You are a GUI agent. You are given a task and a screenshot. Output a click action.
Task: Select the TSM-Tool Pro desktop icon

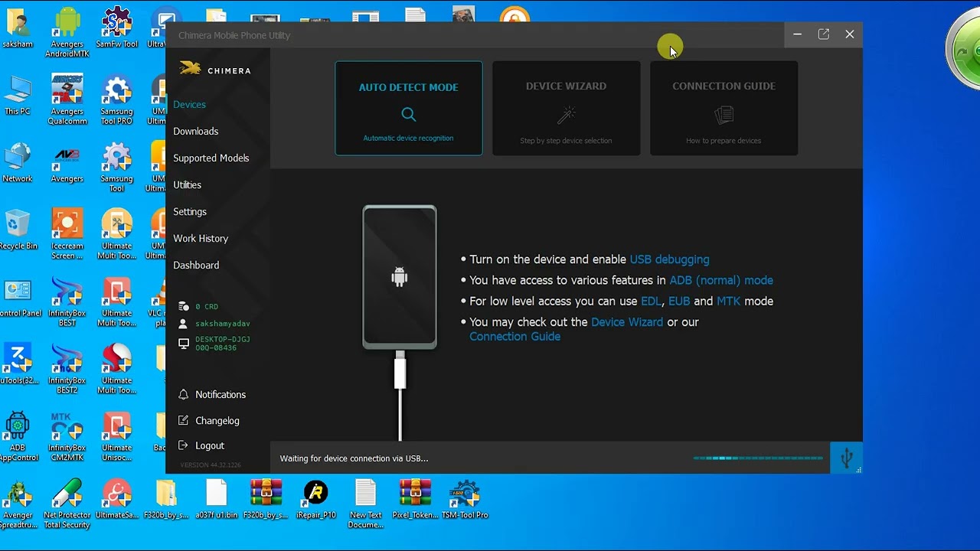[465, 499]
